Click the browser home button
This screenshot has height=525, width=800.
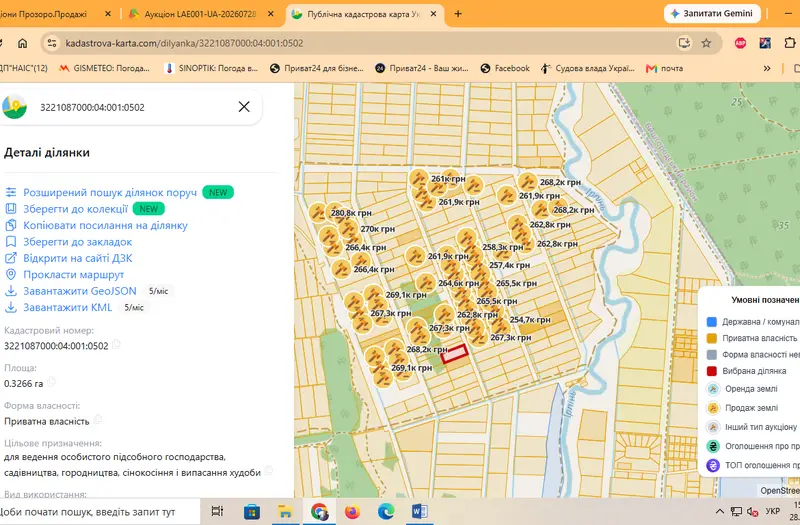22,43
